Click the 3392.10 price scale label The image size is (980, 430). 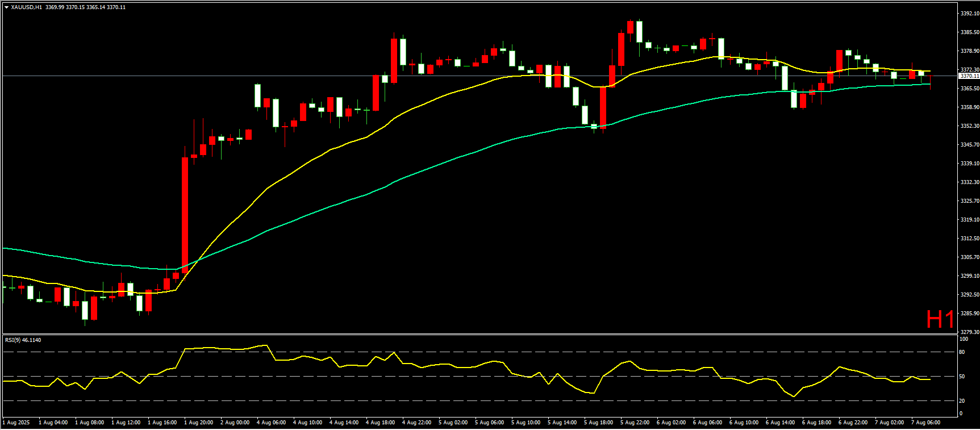(970, 14)
